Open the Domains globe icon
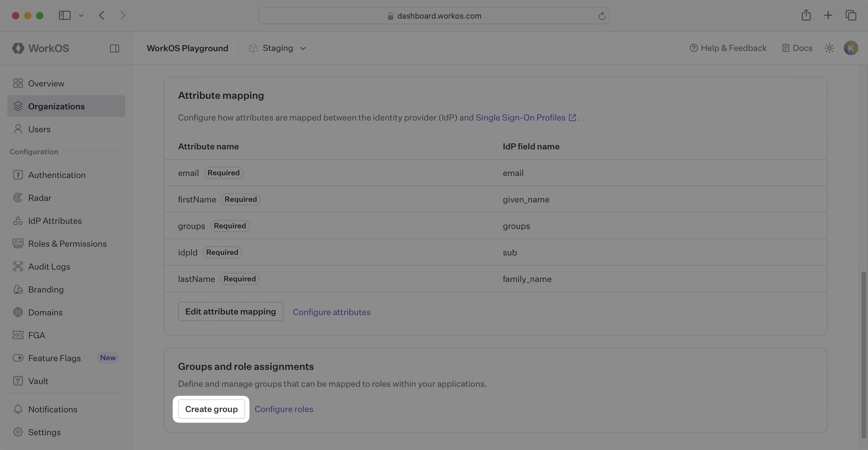 (x=18, y=312)
